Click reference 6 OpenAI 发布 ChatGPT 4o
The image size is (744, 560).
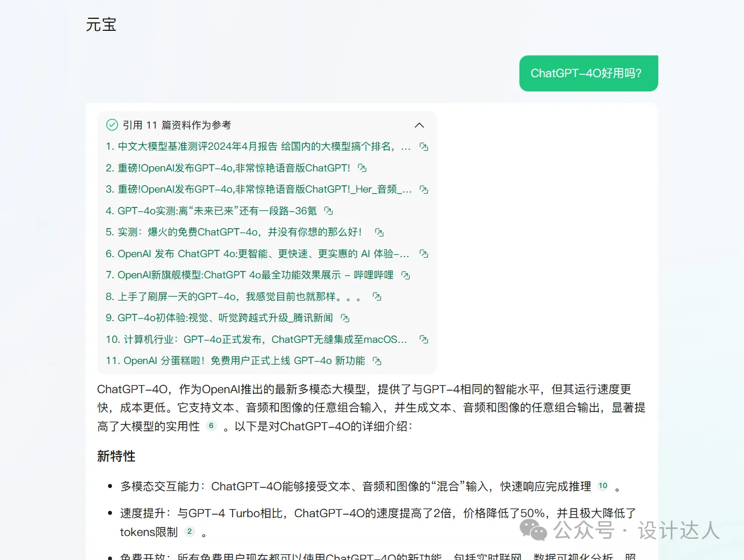click(260, 253)
